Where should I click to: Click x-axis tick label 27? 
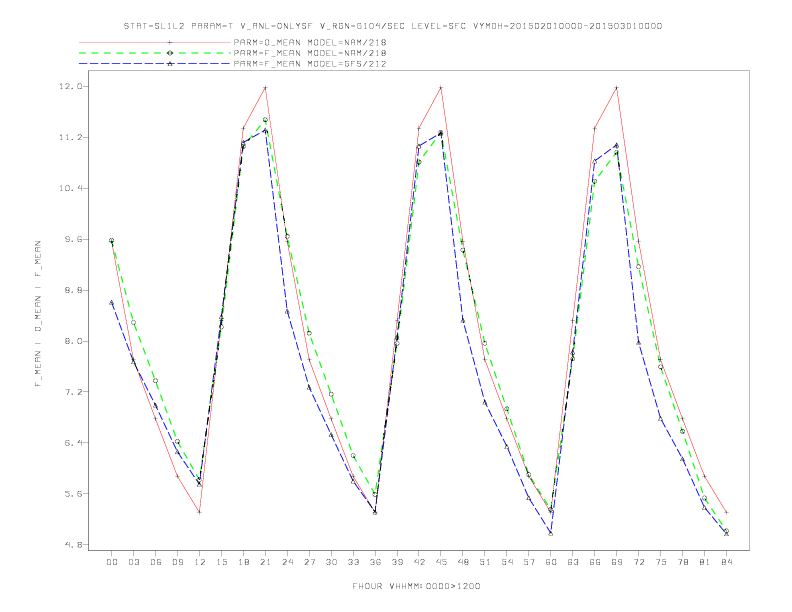tap(309, 562)
